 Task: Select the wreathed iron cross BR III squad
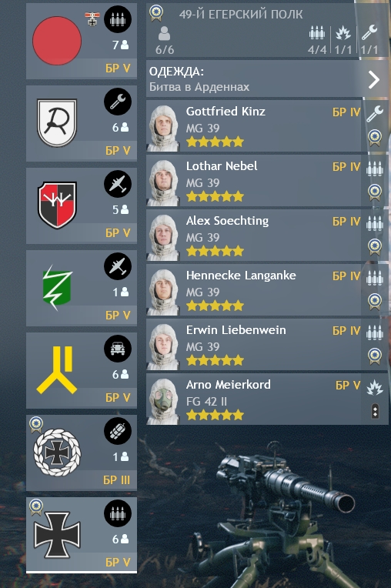pos(82,453)
